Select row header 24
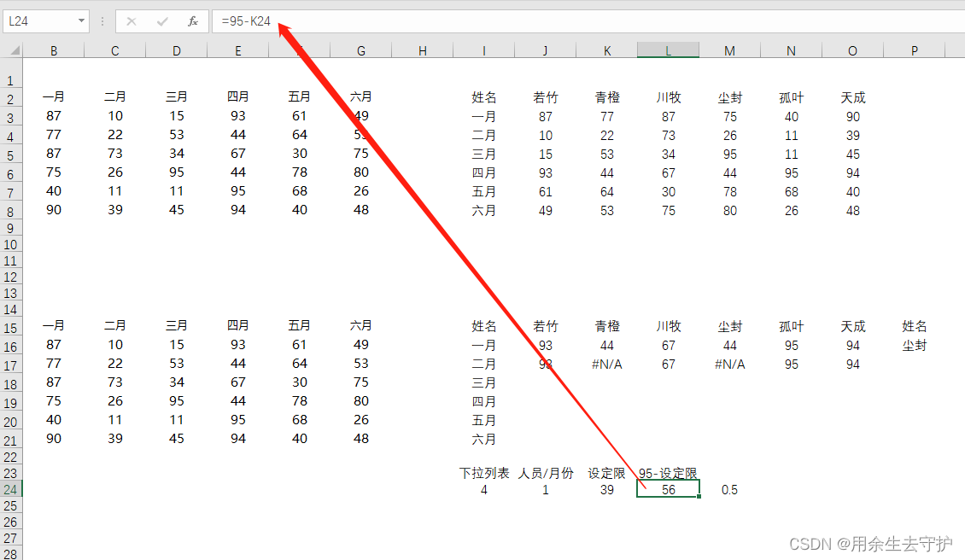 11,489
